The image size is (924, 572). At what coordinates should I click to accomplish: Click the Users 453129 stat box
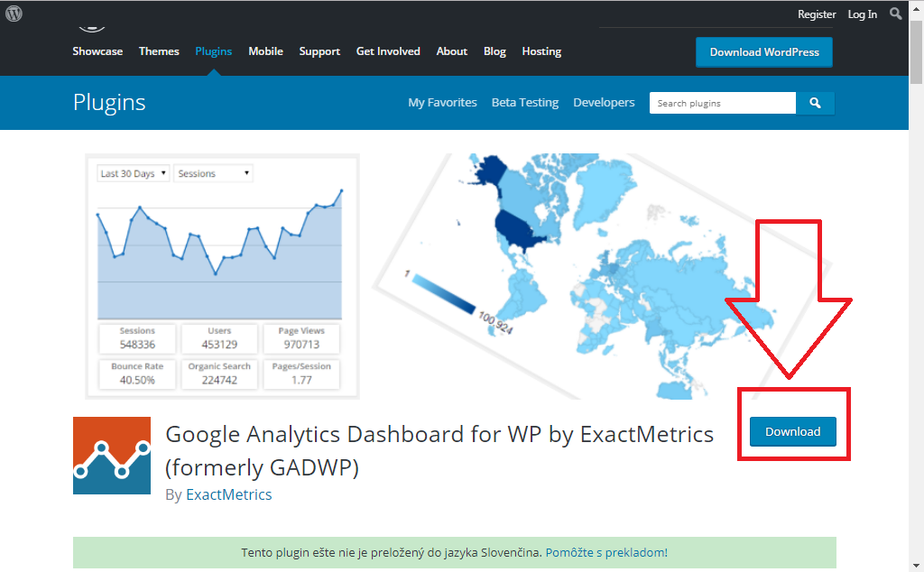tap(219, 338)
